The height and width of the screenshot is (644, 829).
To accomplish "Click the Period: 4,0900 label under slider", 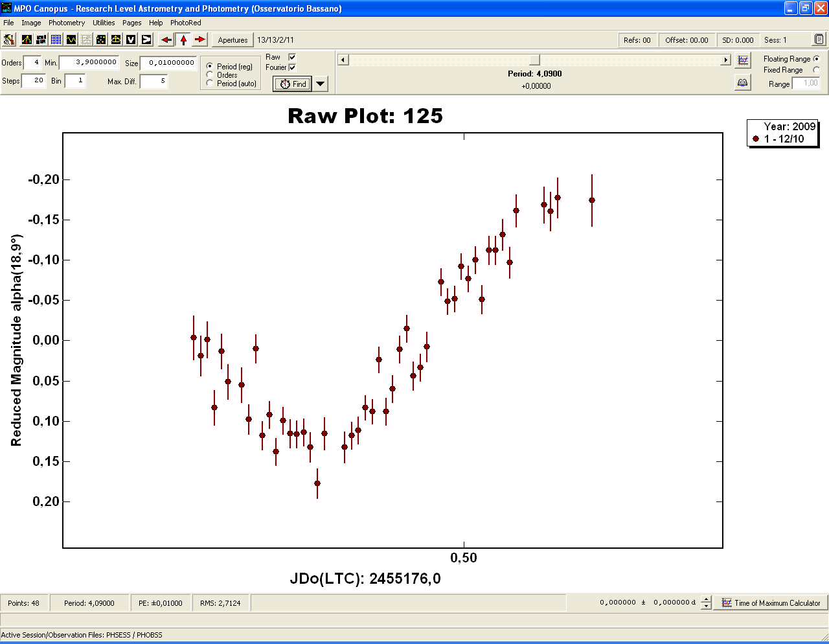I will [x=535, y=74].
